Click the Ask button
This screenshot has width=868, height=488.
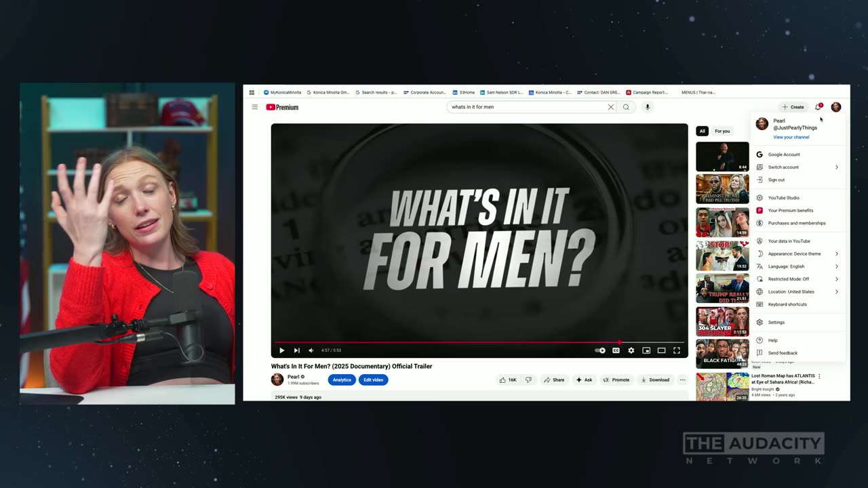click(584, 380)
